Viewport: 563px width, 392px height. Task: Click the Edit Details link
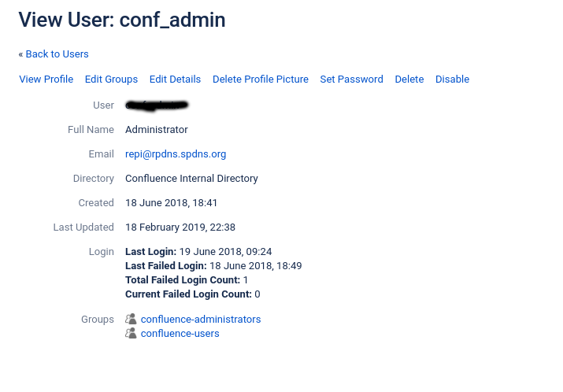point(176,79)
